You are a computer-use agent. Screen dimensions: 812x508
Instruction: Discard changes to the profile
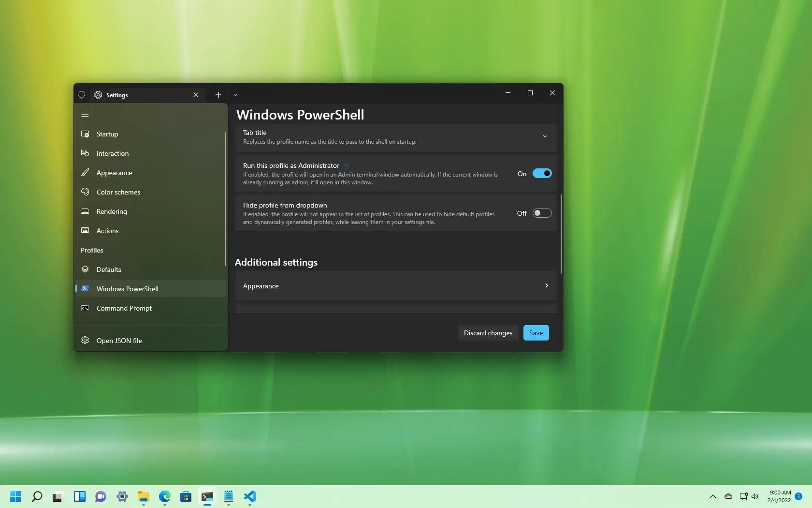coord(488,333)
